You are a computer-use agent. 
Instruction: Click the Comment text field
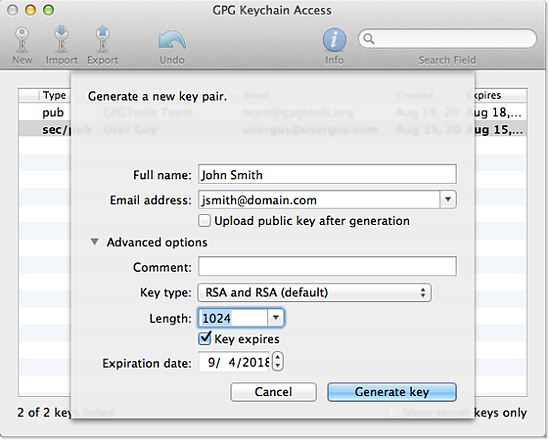tap(327, 266)
